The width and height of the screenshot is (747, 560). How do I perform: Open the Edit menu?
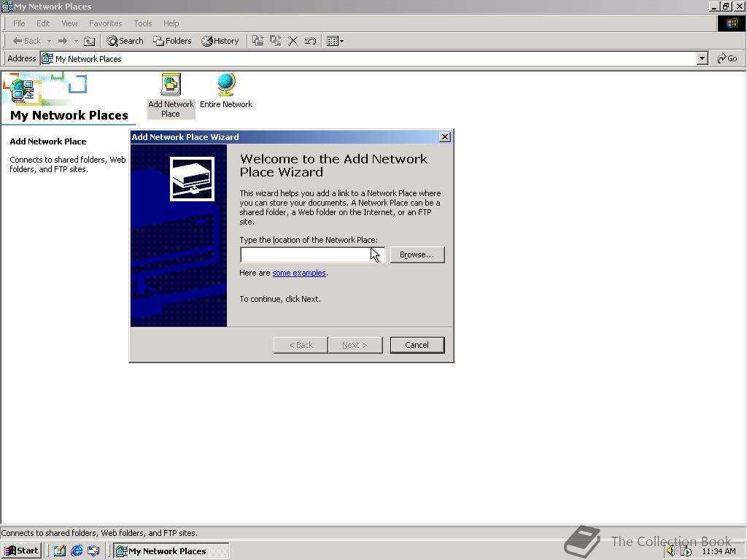click(x=43, y=23)
